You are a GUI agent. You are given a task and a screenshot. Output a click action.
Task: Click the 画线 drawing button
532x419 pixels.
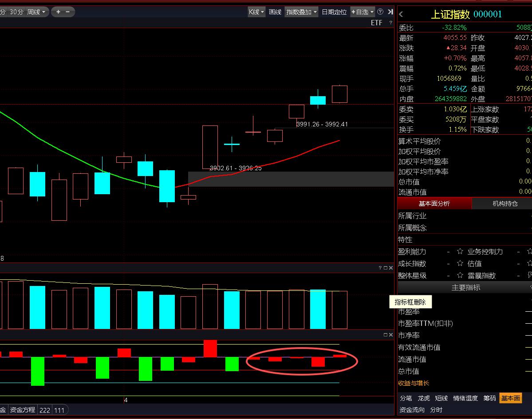click(x=275, y=12)
